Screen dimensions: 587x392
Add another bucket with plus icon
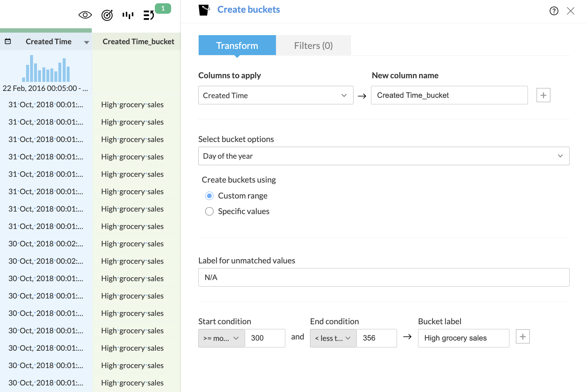522,337
